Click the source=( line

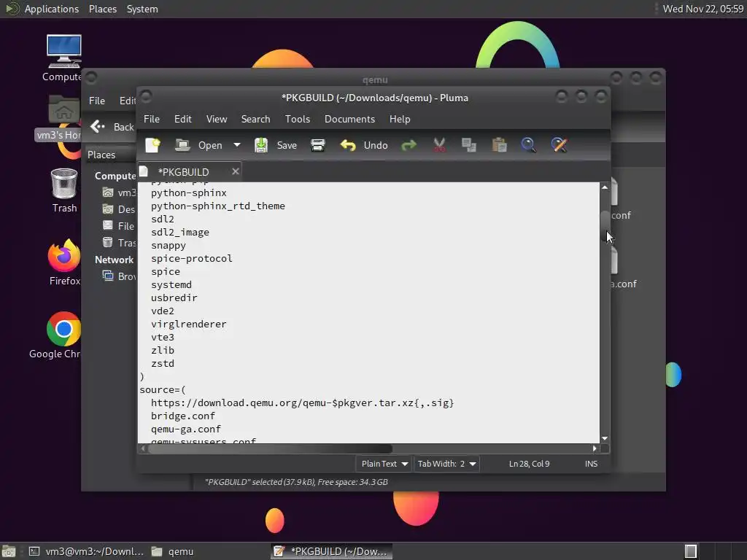tap(163, 390)
